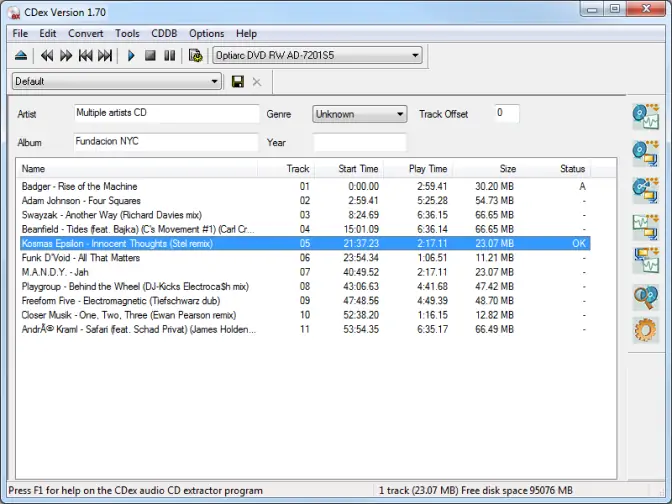Click the start time 53:54.35
Image resolution: width=672 pixels, height=504 pixels.
click(361, 329)
